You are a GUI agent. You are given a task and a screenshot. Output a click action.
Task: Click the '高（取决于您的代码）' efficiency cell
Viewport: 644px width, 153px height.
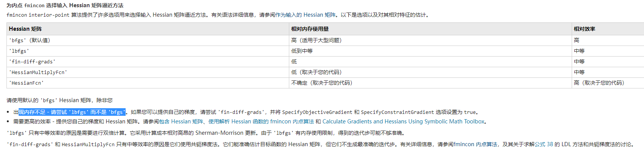(599, 83)
